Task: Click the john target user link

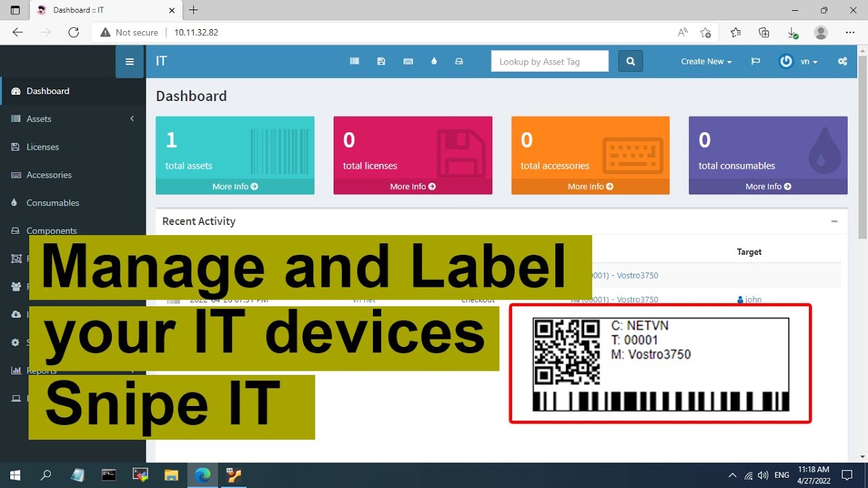Action: coord(749,300)
